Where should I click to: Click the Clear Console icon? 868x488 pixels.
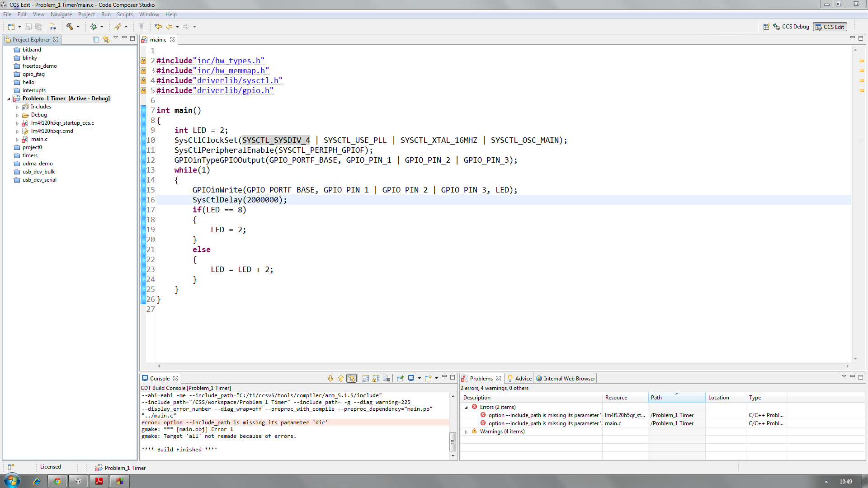[387, 378]
